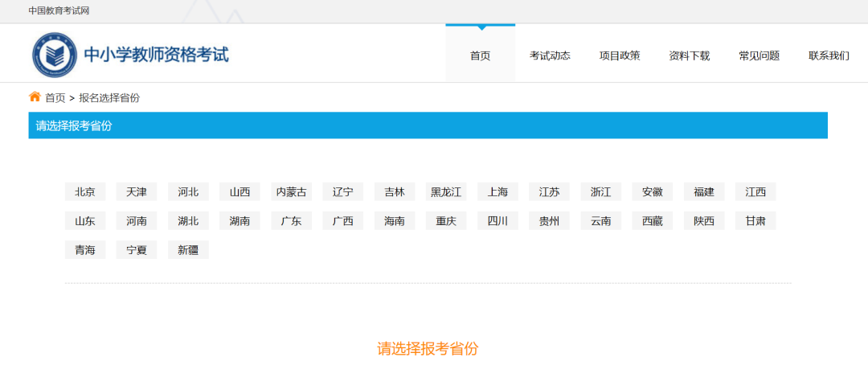
Task: Go to 项目政策 in navigation
Action: [620, 55]
